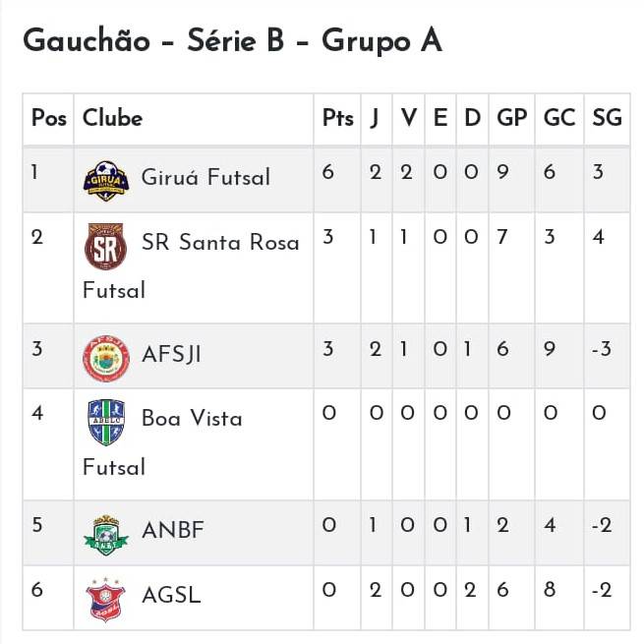Click the GP column header
Screen dimensions: 644x644
pos(511,118)
